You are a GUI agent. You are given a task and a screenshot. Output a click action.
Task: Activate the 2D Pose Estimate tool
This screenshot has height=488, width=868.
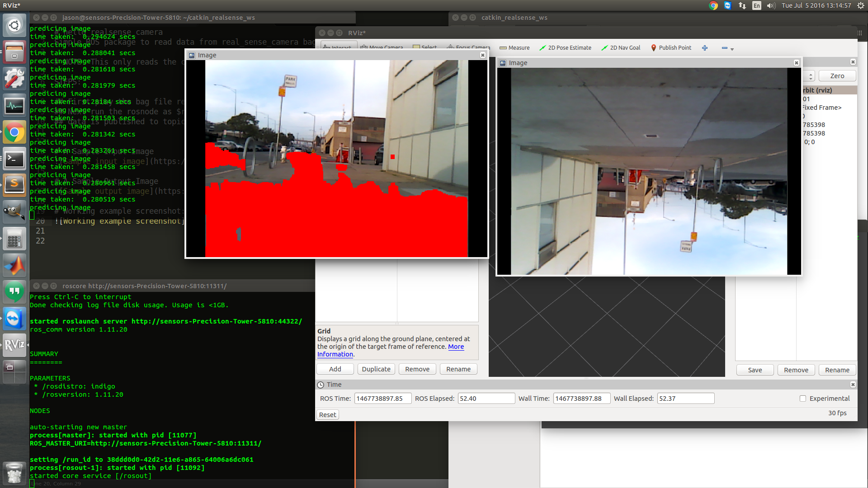pyautogui.click(x=565, y=47)
